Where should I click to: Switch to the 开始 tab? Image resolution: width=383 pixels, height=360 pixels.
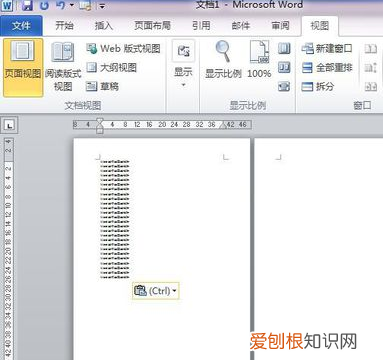pyautogui.click(x=64, y=26)
